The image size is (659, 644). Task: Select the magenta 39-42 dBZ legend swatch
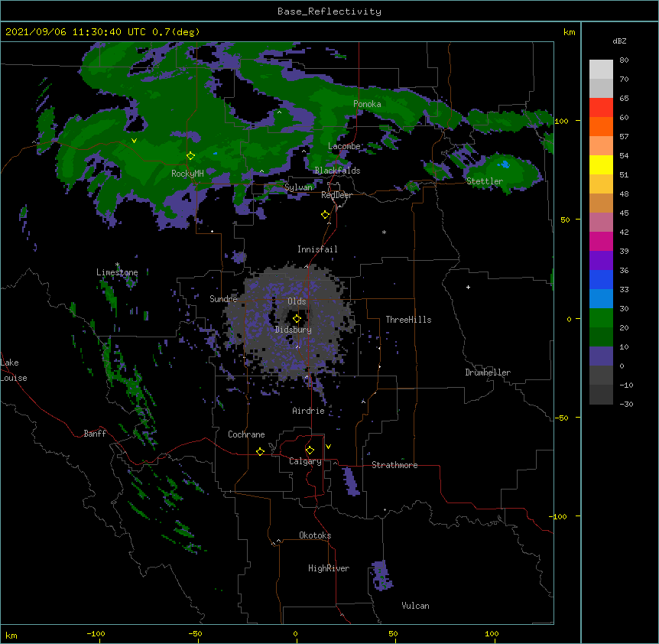point(601,242)
